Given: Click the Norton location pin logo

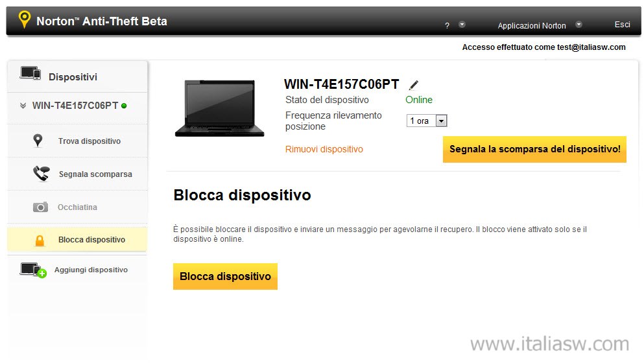Looking at the screenshot, I should 25,19.
